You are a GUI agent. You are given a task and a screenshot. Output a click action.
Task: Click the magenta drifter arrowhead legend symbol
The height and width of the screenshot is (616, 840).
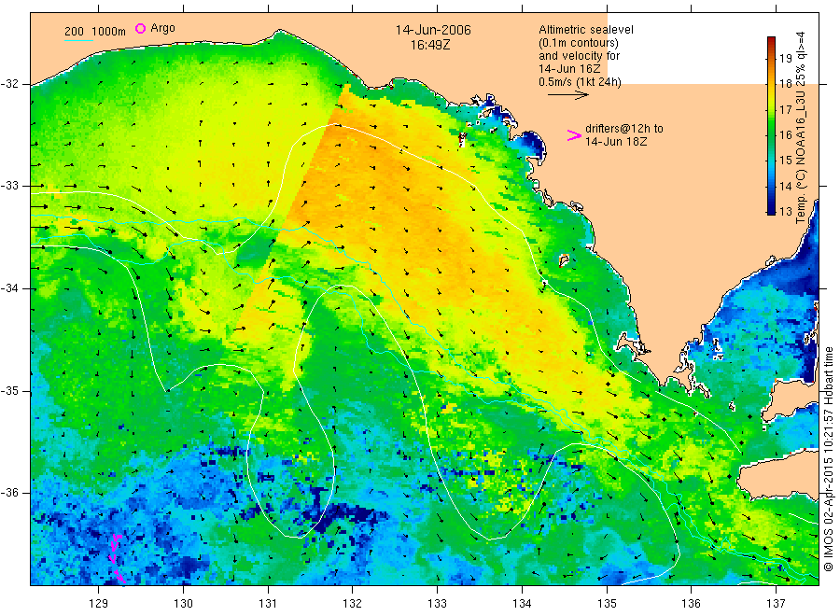(x=574, y=135)
